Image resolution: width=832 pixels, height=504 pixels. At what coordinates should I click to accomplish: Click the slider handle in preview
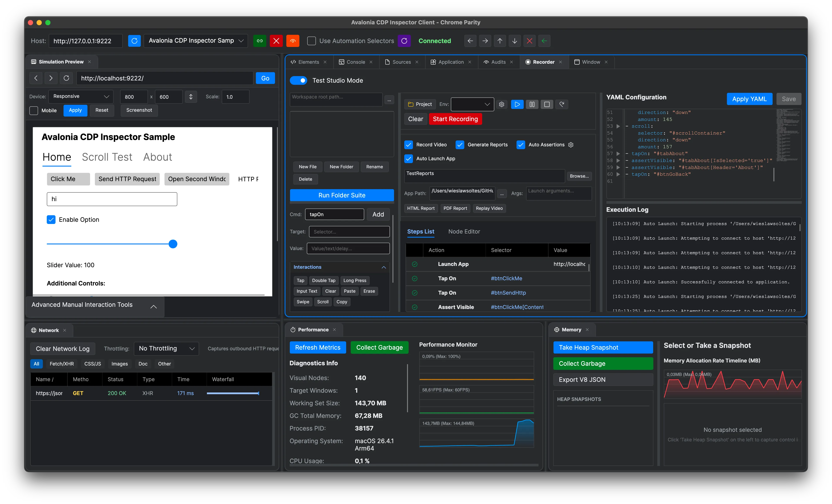pyautogui.click(x=173, y=244)
